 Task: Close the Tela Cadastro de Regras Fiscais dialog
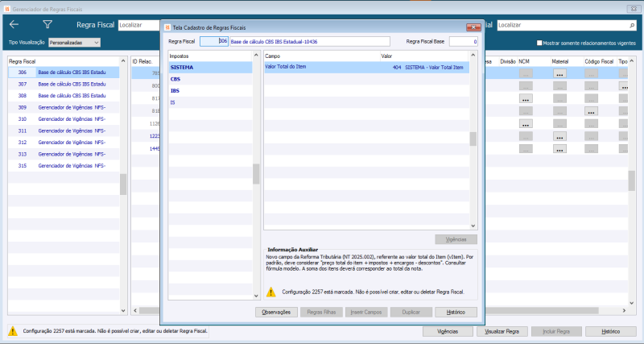point(473,27)
